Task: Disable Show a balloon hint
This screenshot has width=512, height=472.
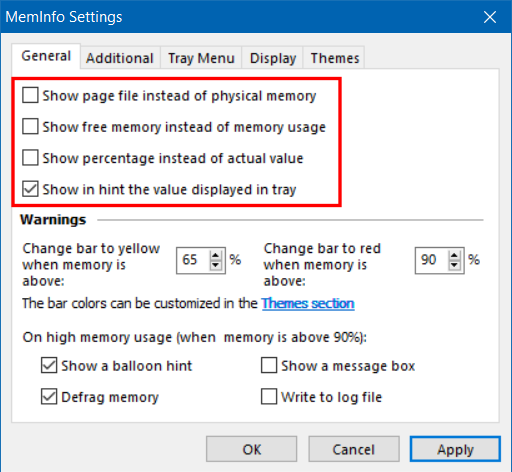Action: click(x=49, y=365)
